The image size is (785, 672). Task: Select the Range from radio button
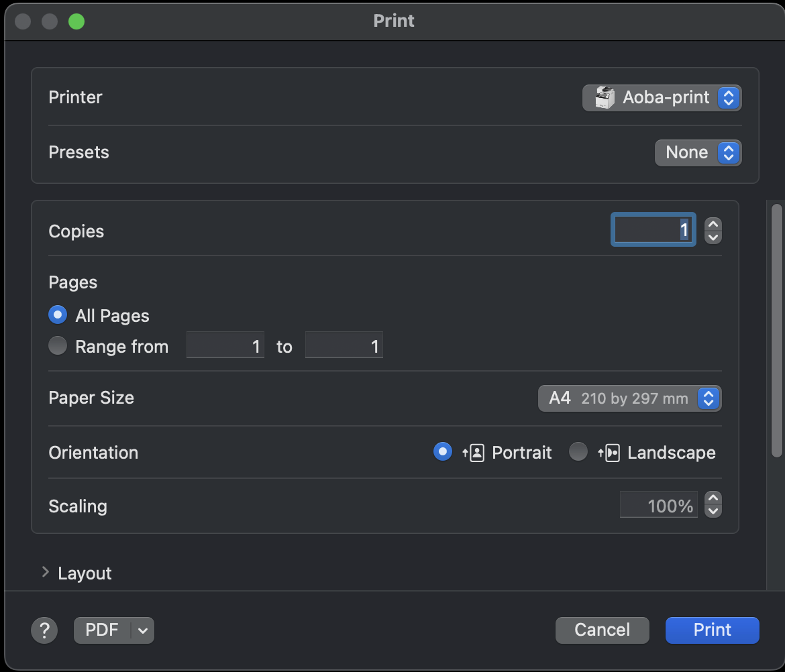click(x=58, y=346)
